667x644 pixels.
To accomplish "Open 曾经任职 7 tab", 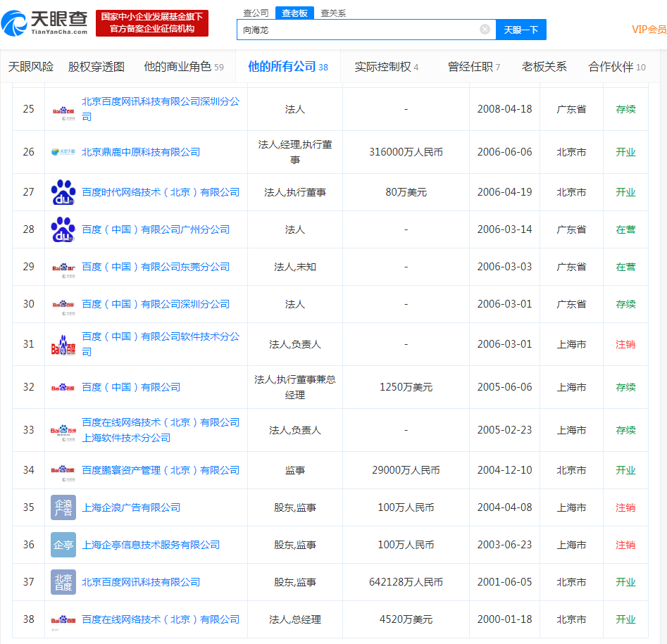I will (474, 67).
